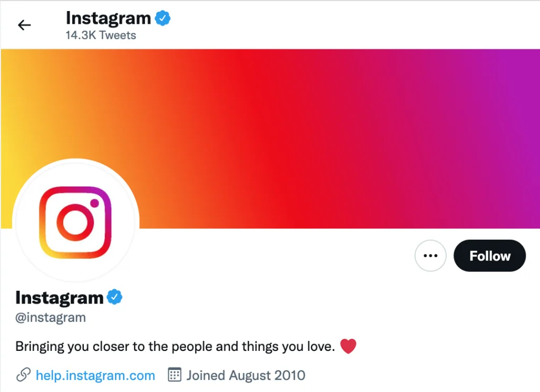Click the bold Instagram profile name
540x392 pixels.
[x=59, y=298]
